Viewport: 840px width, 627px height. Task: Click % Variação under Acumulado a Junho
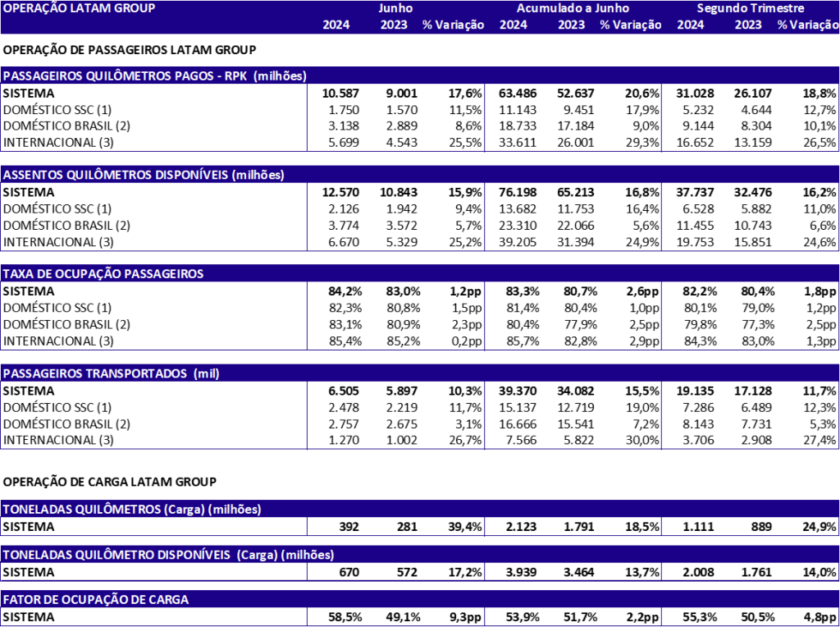[x=630, y=25]
